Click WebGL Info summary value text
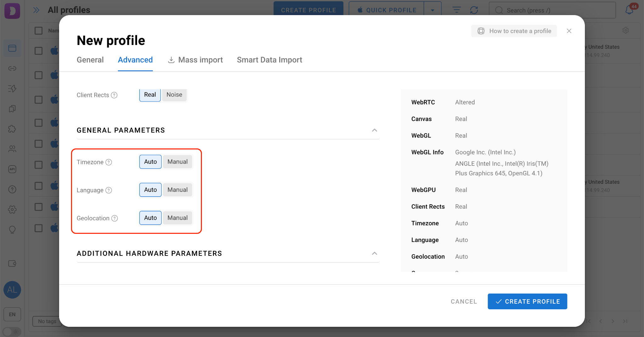This screenshot has width=644, height=337. [x=502, y=163]
